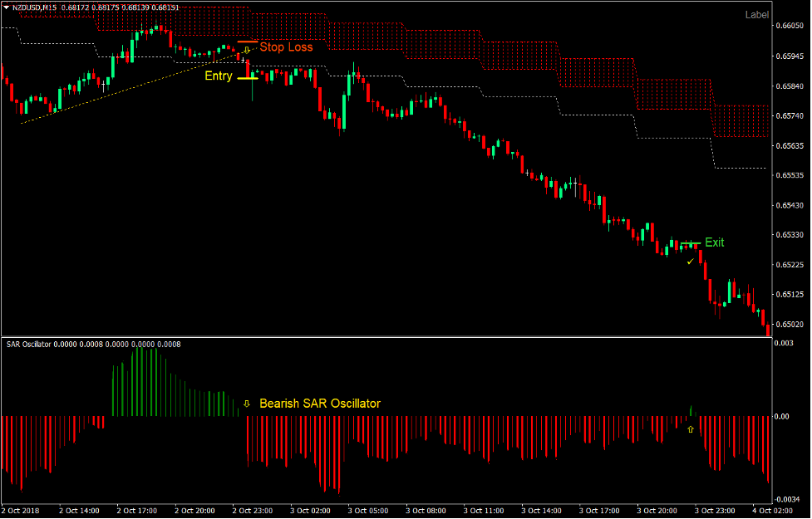Click the Bearish SAR Oscillator text label

click(320, 403)
